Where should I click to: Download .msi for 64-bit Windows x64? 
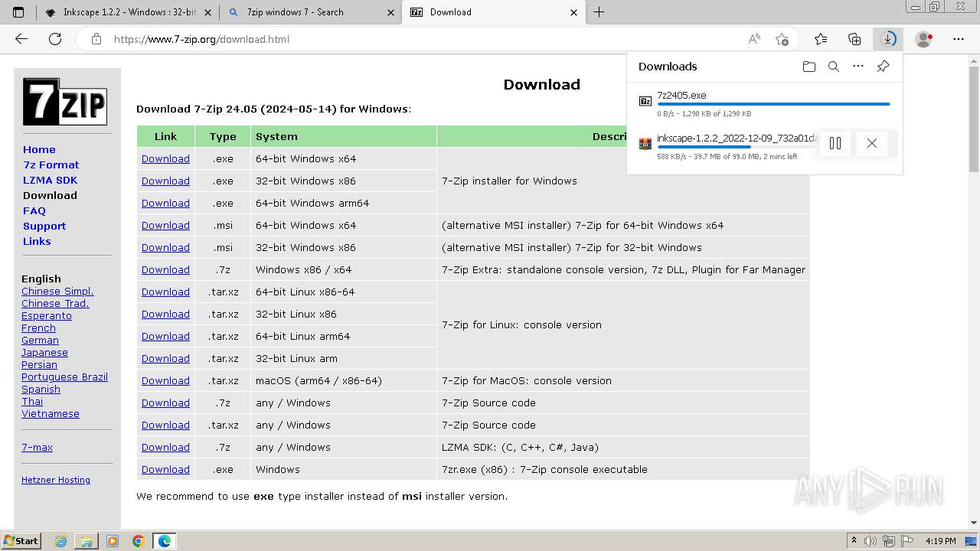(165, 225)
